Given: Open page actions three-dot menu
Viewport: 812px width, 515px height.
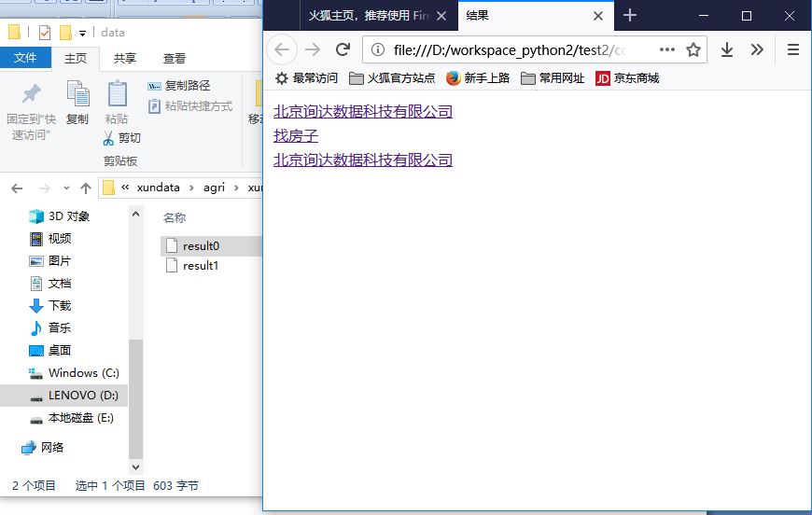Looking at the screenshot, I should (667, 49).
